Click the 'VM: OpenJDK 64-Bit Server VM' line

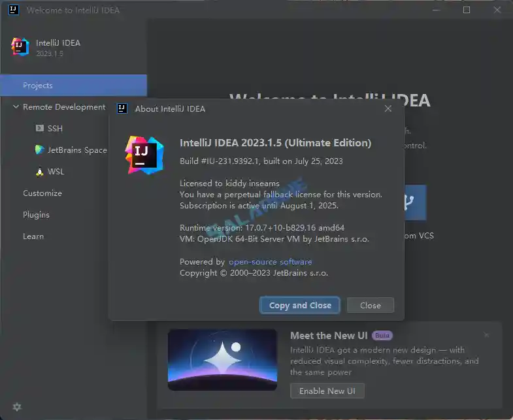274,239
